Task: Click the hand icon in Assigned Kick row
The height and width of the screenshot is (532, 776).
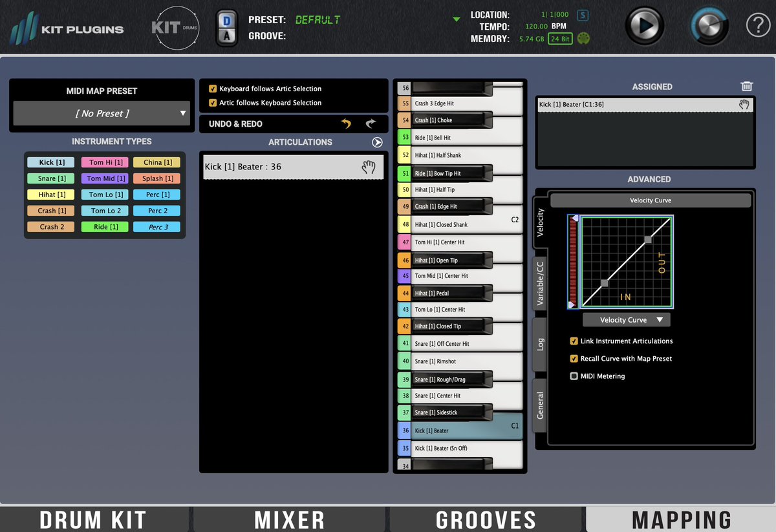Action: pos(744,104)
